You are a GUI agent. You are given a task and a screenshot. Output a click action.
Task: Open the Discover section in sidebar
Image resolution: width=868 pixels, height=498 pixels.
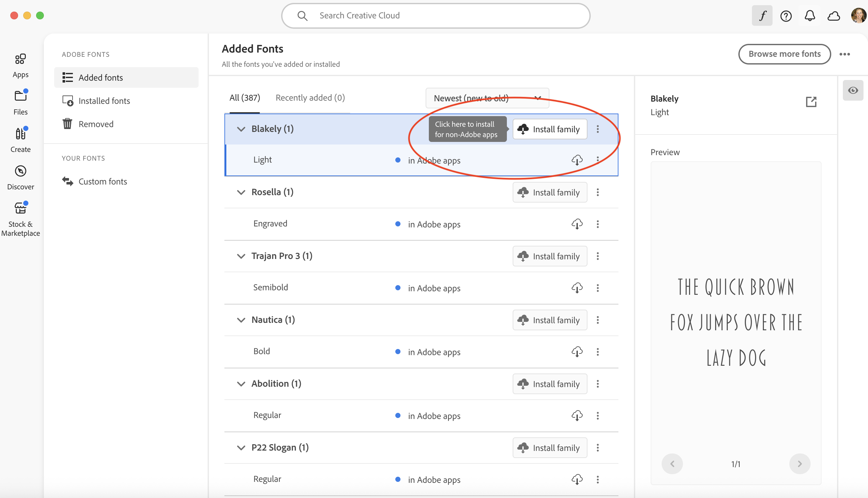point(21,178)
